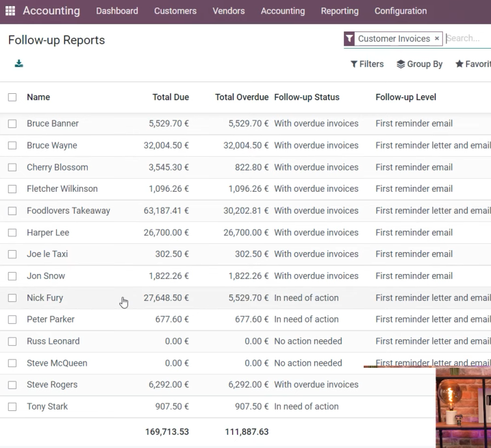The width and height of the screenshot is (491, 448).
Task: Tick the Bruce Wayne row checkbox
Action: [12, 145]
